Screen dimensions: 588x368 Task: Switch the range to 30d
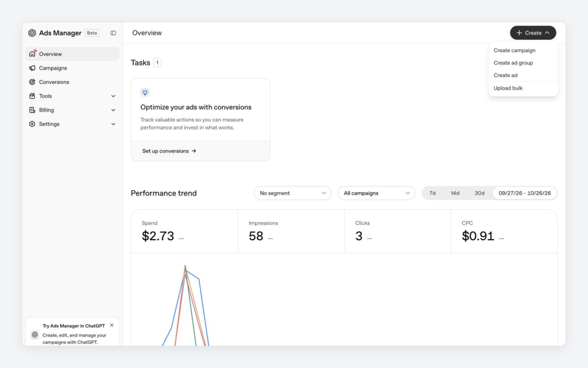click(479, 193)
